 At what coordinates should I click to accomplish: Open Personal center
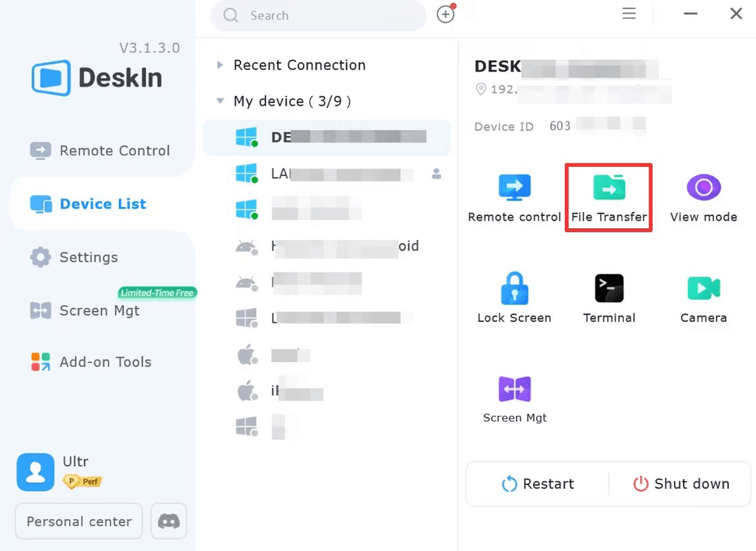(x=78, y=521)
